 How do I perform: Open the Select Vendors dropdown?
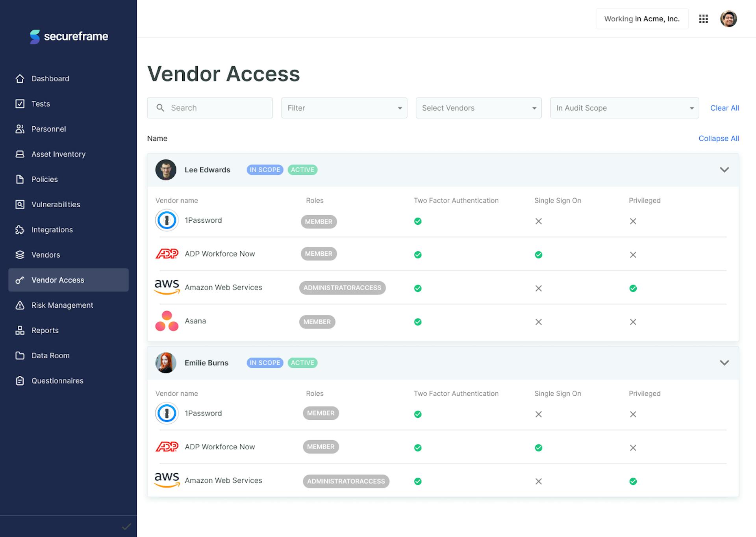pyautogui.click(x=478, y=108)
